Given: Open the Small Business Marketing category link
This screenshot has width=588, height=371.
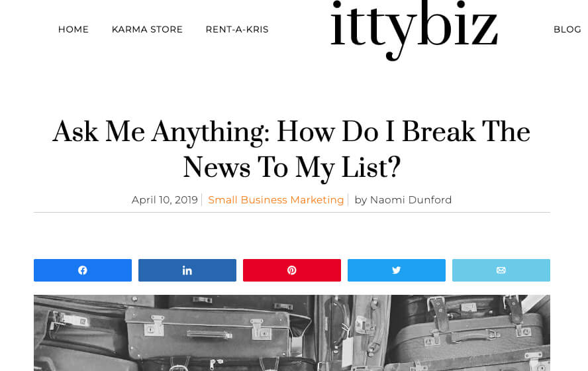Looking at the screenshot, I should (x=276, y=200).
